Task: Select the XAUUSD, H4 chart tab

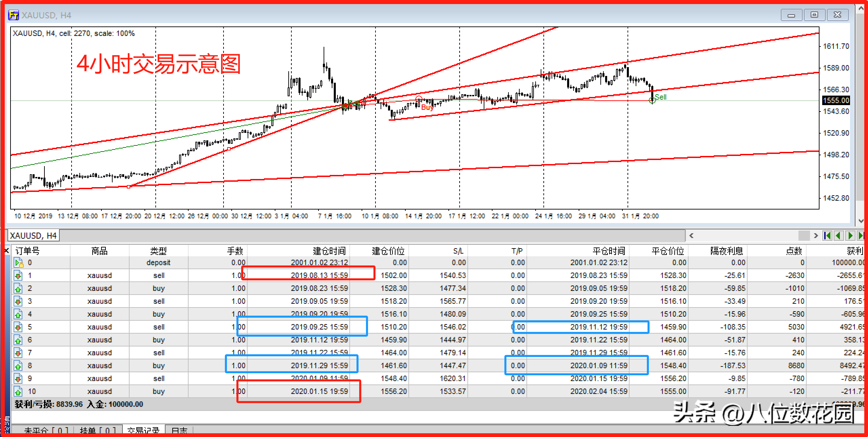Action: (x=33, y=236)
